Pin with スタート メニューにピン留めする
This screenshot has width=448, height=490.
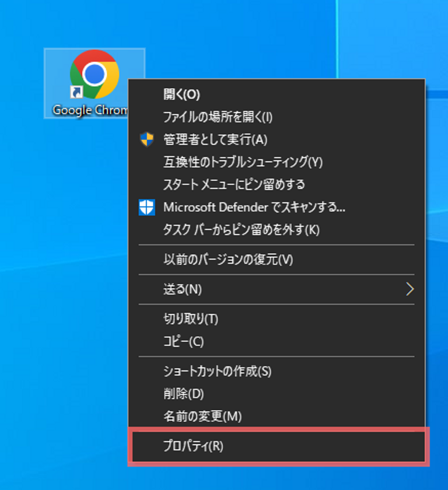coord(276,184)
